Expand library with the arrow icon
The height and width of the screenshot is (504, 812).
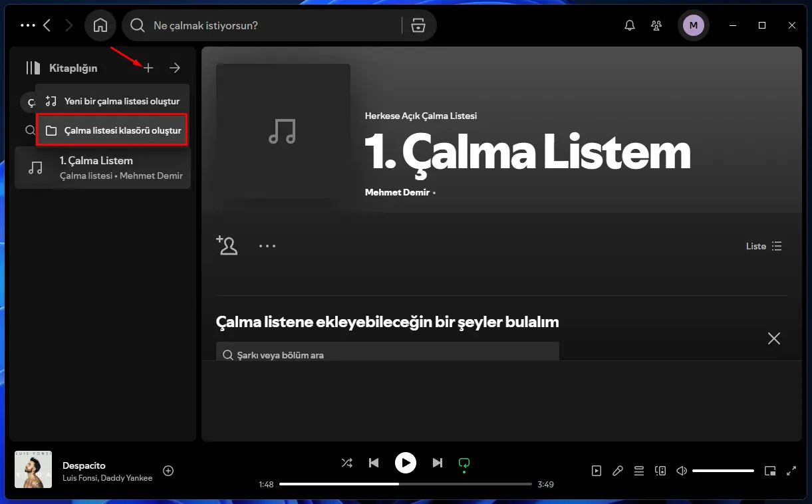coord(175,68)
